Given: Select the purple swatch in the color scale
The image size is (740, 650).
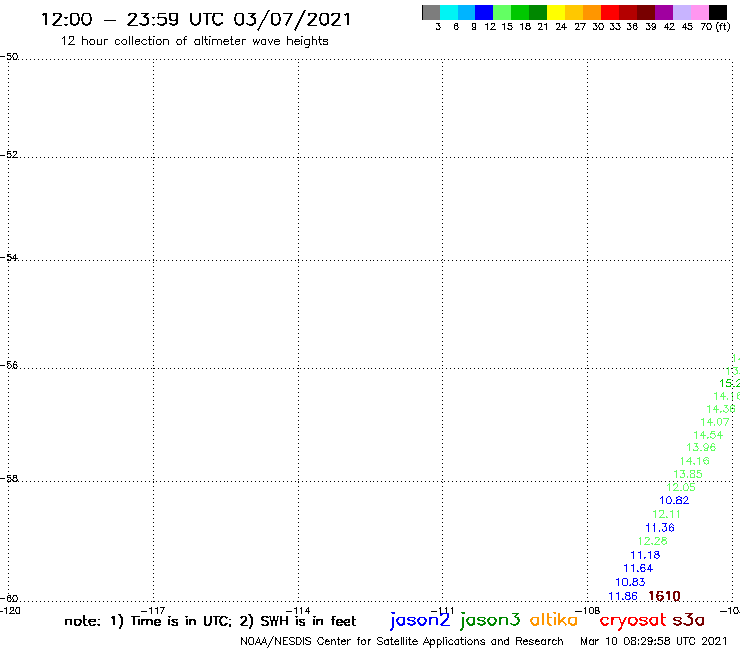Looking at the screenshot, I should pyautogui.click(x=664, y=12).
